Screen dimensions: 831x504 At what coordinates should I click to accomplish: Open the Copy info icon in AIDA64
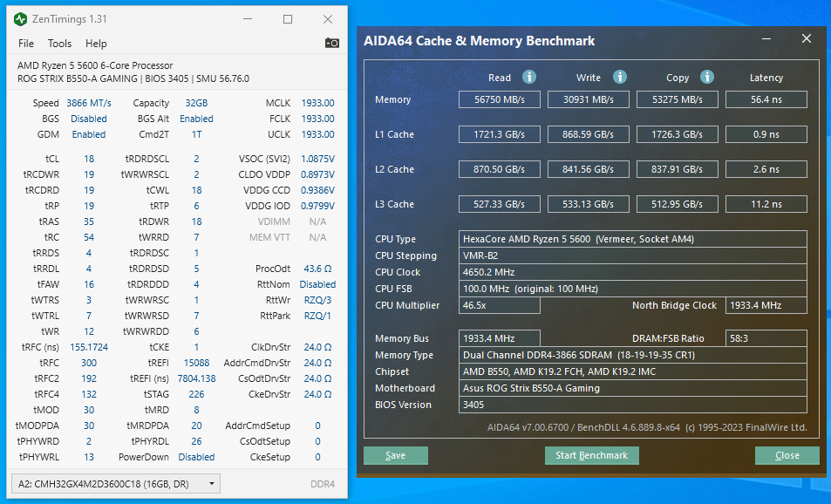pyautogui.click(x=706, y=77)
